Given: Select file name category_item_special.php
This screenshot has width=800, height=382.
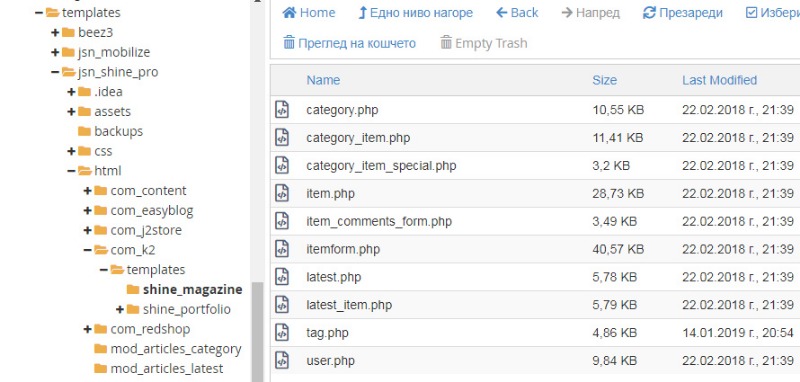Looking at the screenshot, I should pos(381,165).
